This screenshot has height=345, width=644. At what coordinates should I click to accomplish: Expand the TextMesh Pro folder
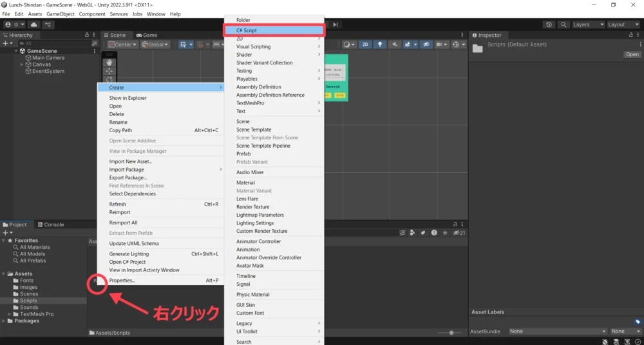pos(10,314)
